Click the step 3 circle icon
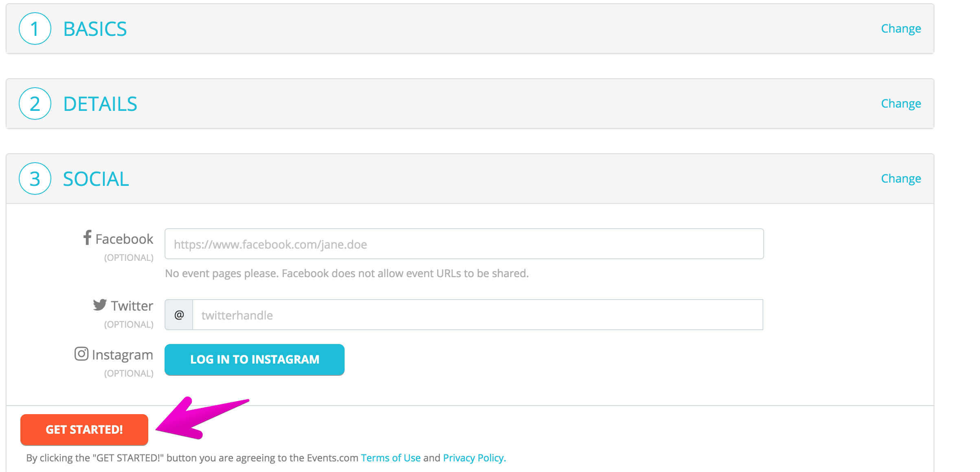Screen dimensions: 980x472 click(x=35, y=179)
